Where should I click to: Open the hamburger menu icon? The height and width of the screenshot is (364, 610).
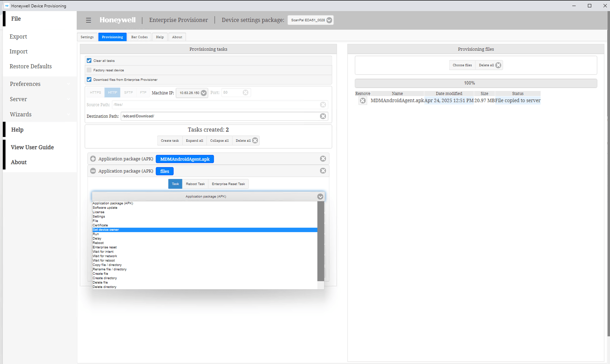(88, 20)
